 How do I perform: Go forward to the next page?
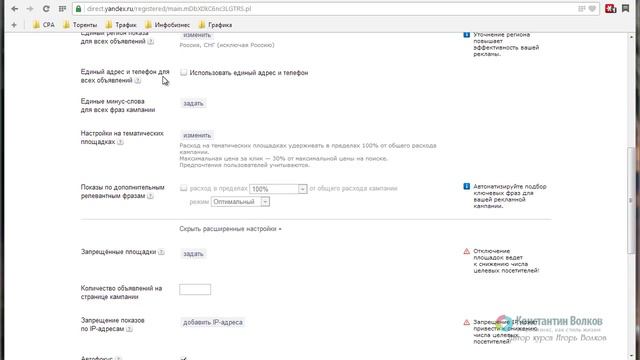click(30, 9)
